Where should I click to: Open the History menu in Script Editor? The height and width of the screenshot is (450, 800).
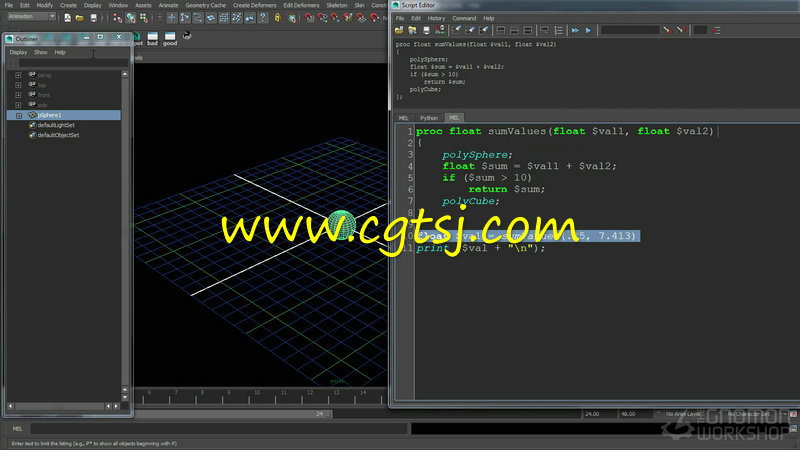click(436, 18)
